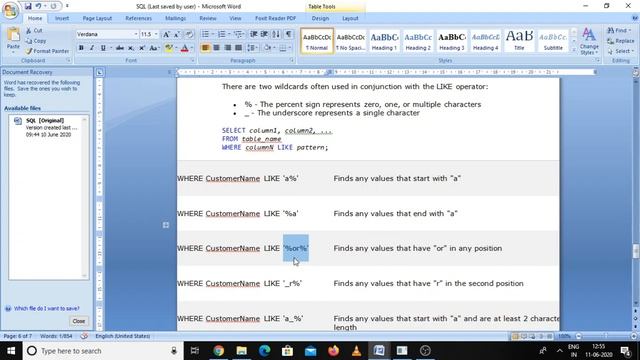Screen dimensions: 640x360
Task: Click the spelling check status icon
Action: pos(84,336)
